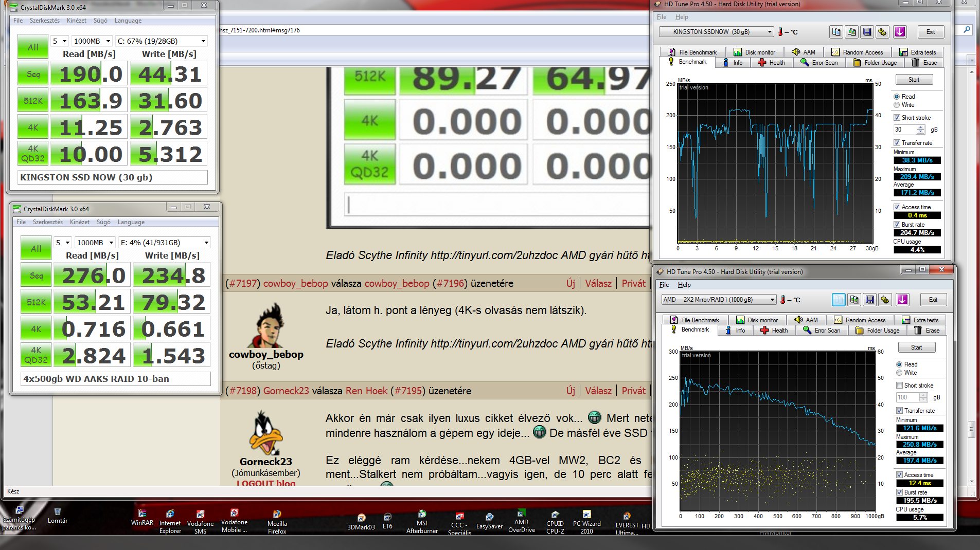Click browser search magnifier icon
Viewport: 980px width, 550px height.
tap(967, 30)
